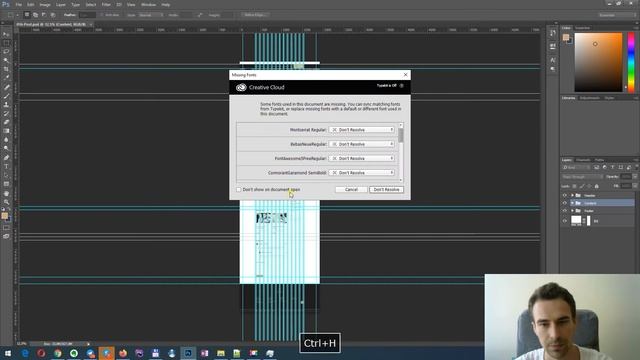640x360 pixels.
Task: Open the Window menu
Action: tap(148, 4)
